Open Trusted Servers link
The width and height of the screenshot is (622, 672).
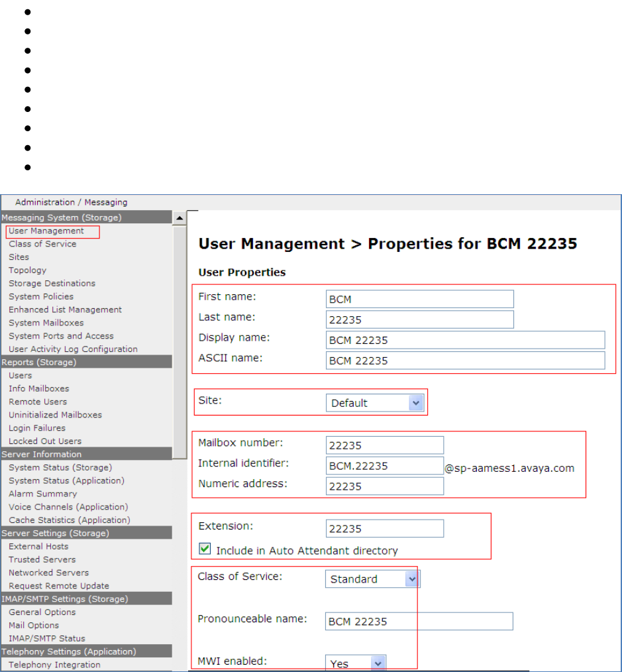42,560
